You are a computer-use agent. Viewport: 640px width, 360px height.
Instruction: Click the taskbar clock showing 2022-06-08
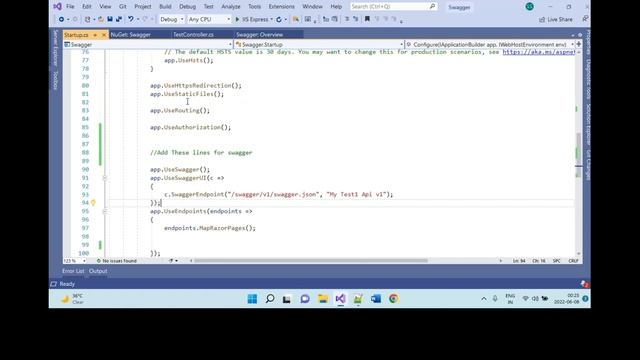(x=567, y=299)
